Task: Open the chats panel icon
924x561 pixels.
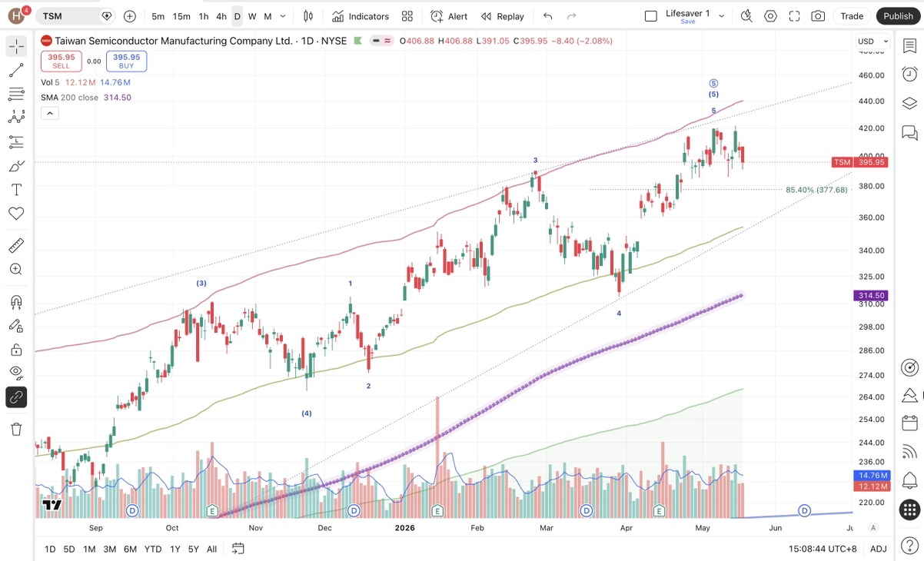Action: click(x=910, y=133)
